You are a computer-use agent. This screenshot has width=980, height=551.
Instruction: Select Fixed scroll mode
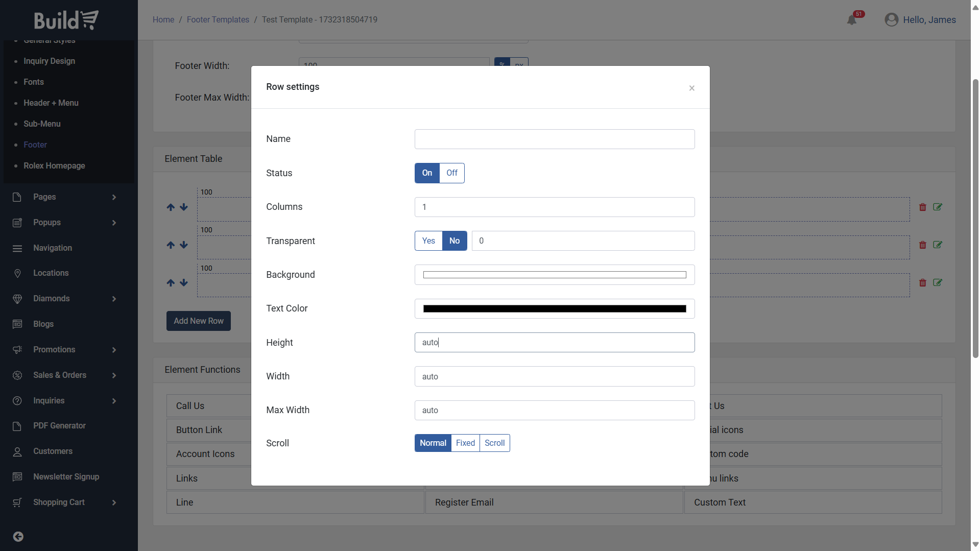pyautogui.click(x=465, y=443)
